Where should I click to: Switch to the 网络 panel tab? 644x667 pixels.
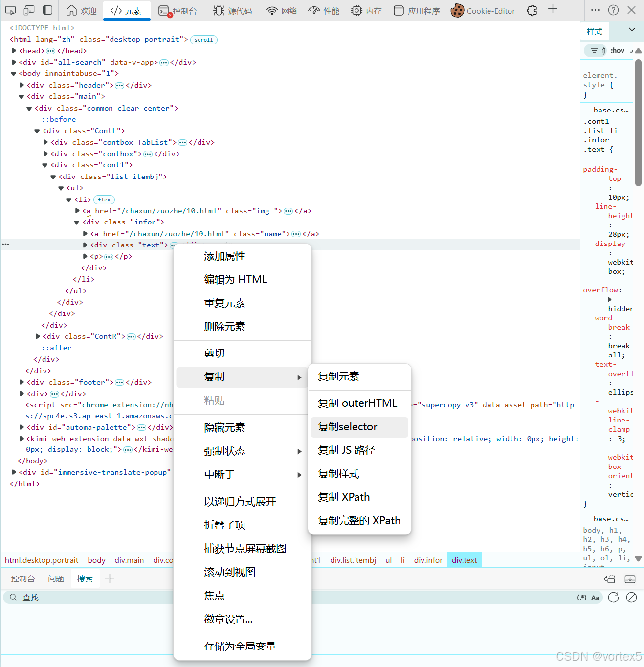pos(281,10)
